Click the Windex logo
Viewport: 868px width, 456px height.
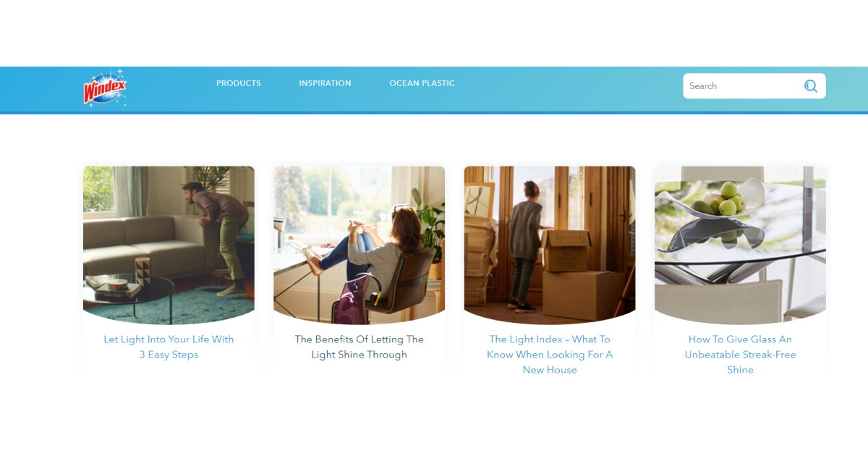click(x=106, y=88)
